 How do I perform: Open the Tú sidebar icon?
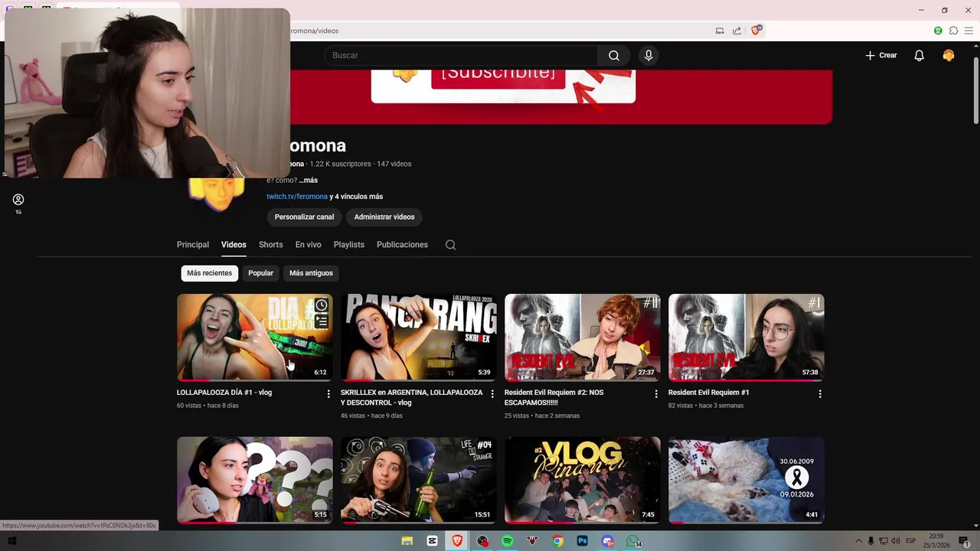[x=18, y=203]
